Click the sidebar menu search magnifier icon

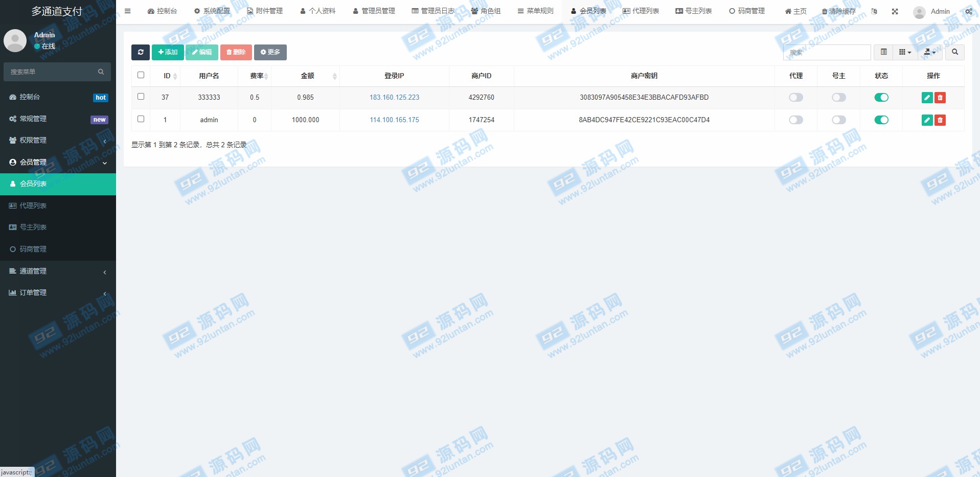coord(101,72)
